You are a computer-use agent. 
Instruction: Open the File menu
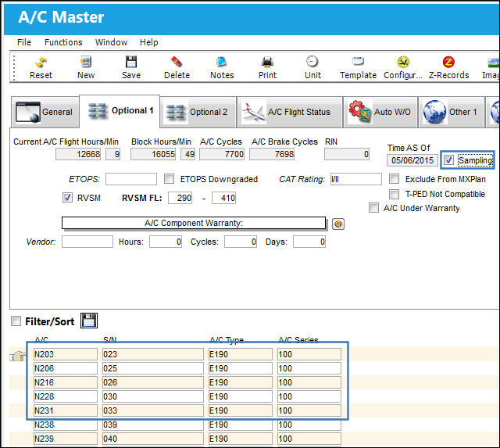[x=24, y=42]
